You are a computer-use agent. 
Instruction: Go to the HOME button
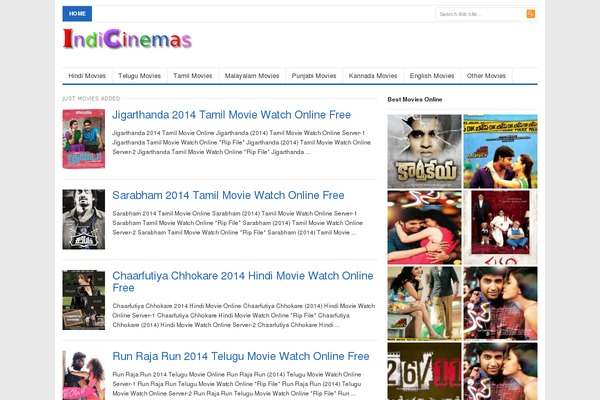(x=77, y=14)
